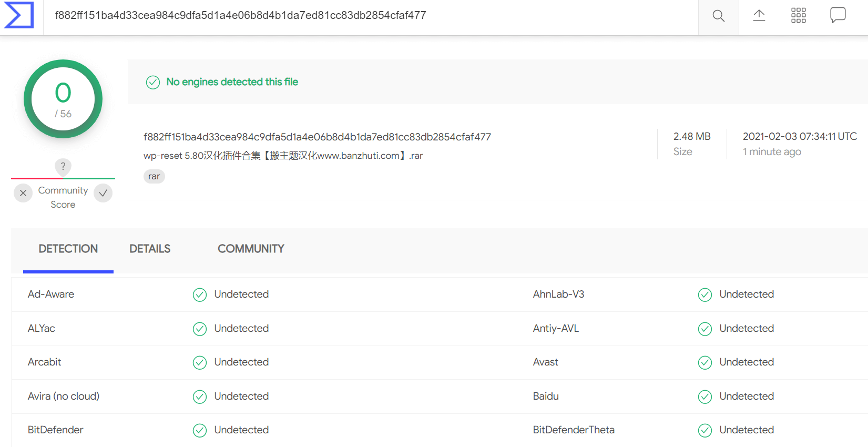Click the Antiy-AVL undetected check icon

pyautogui.click(x=705, y=329)
